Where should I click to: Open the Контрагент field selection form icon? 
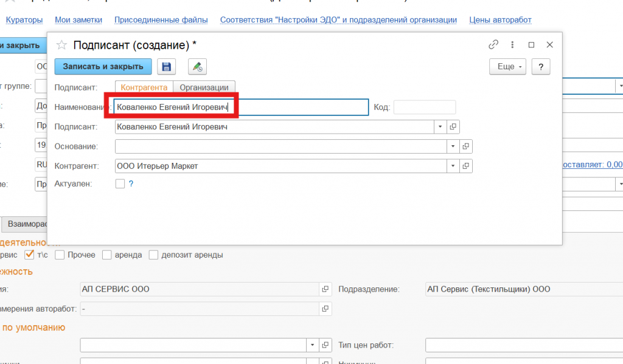click(466, 166)
